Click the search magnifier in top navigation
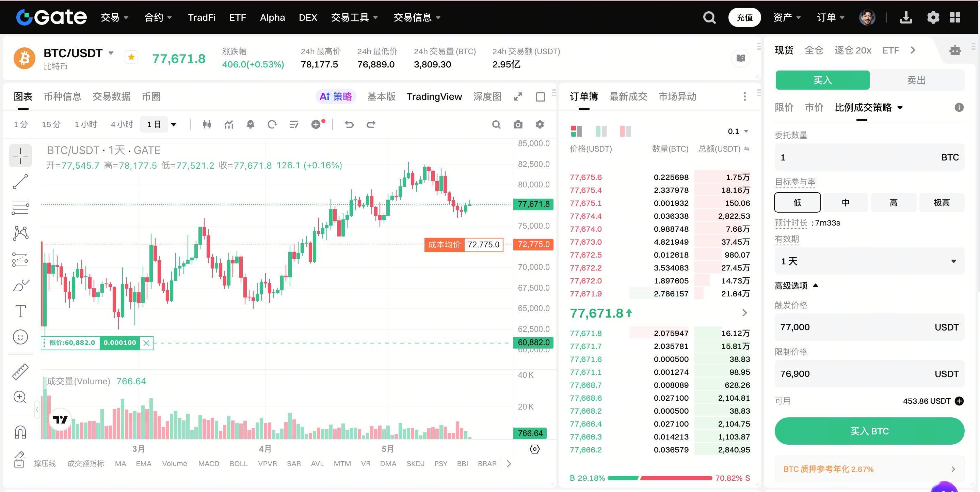 pos(709,17)
